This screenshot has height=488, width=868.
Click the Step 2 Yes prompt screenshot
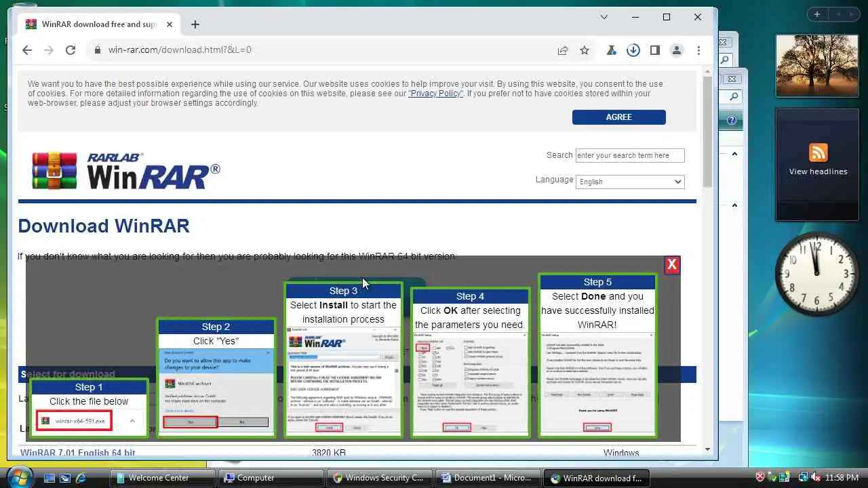[x=216, y=390]
